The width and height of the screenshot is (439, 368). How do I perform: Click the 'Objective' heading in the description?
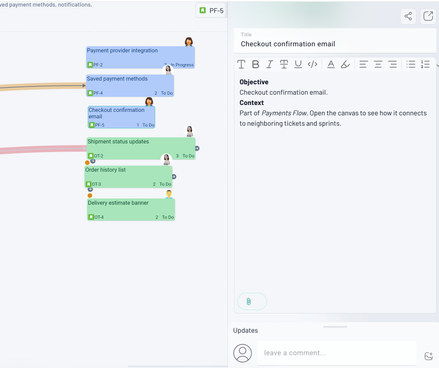(x=254, y=82)
